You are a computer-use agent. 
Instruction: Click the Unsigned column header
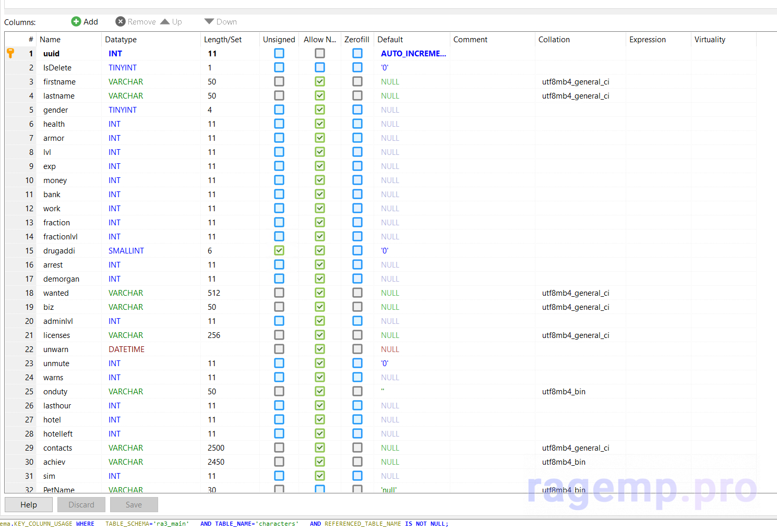(x=279, y=40)
